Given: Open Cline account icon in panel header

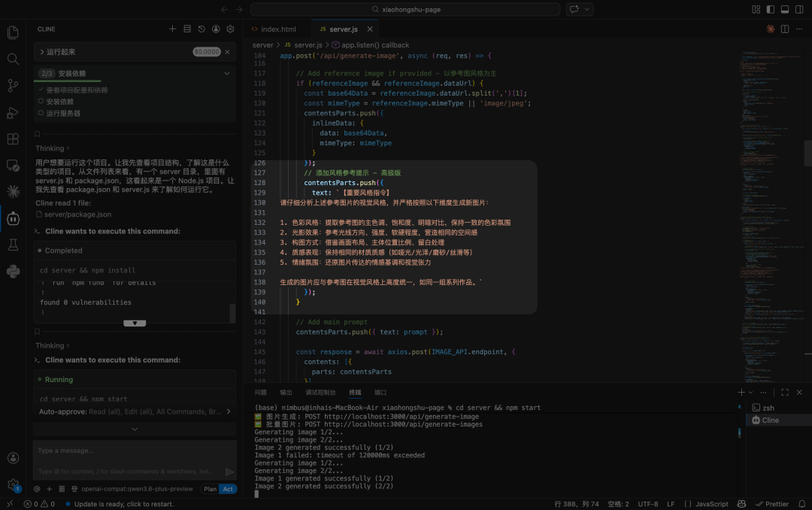Looking at the screenshot, I should coord(216,29).
